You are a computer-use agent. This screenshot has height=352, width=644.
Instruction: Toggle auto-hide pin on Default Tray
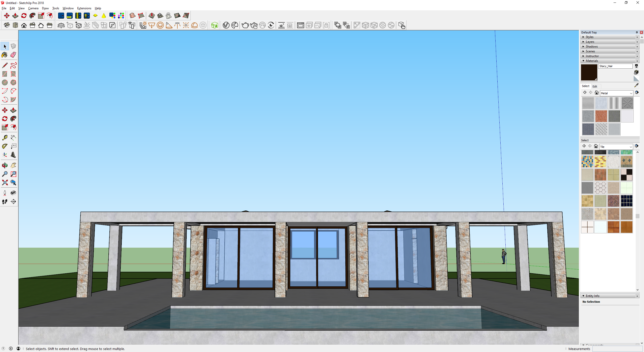[x=637, y=32]
